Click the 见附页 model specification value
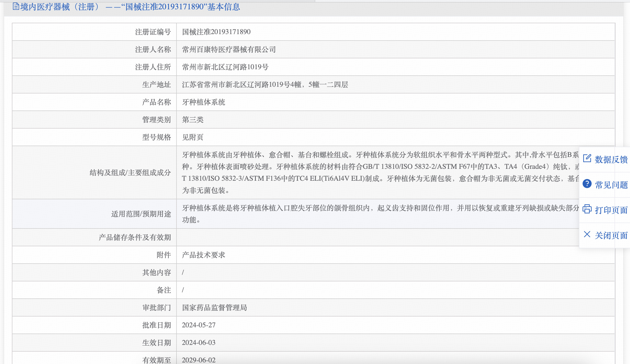630x364 pixels. point(193,137)
